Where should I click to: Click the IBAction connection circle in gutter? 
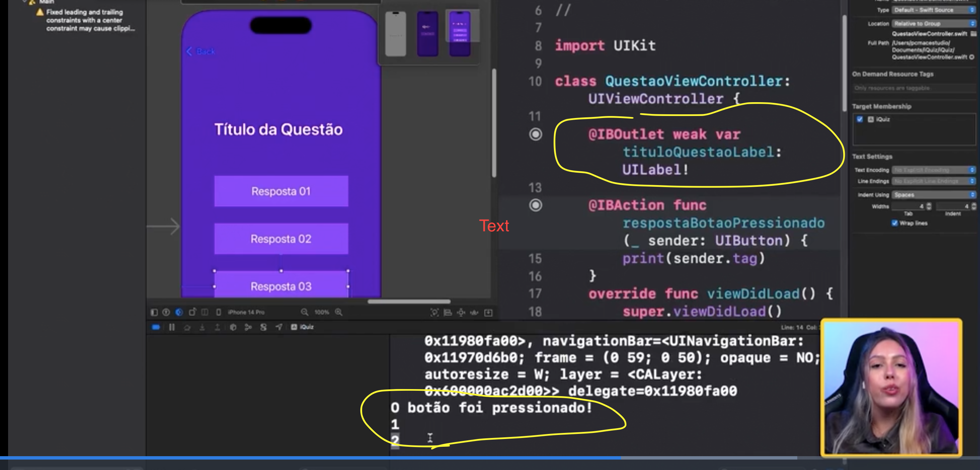[x=536, y=206]
